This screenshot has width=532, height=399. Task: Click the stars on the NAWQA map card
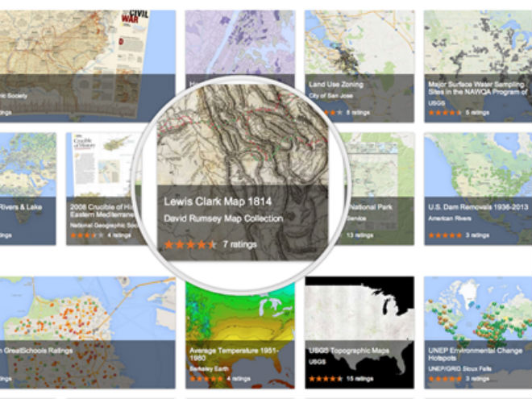(445, 112)
